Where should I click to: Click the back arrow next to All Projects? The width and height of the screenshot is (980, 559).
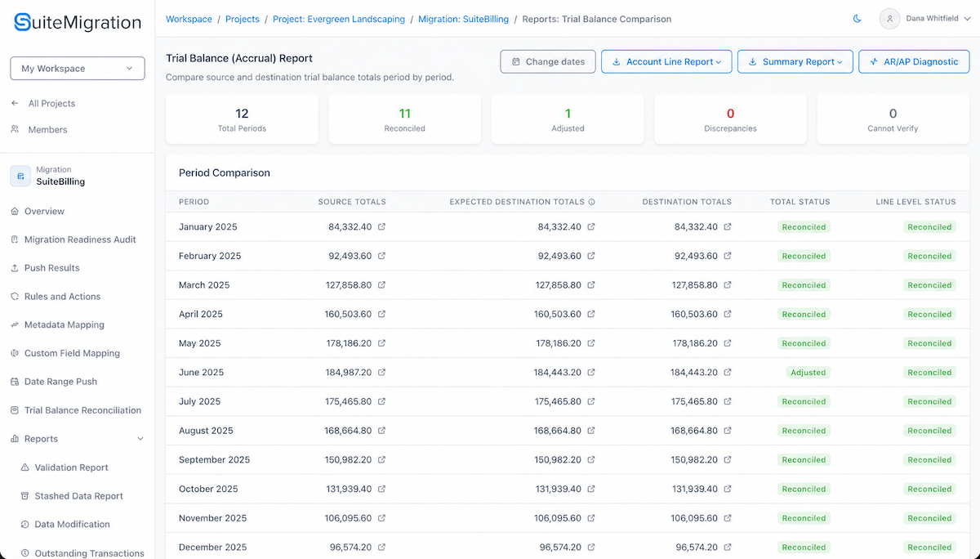(x=15, y=104)
